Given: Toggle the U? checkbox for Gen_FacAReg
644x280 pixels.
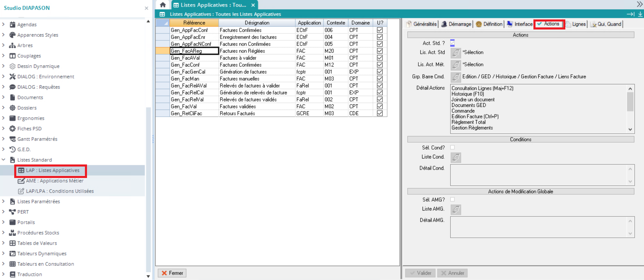Looking at the screenshot, I should coord(380,51).
